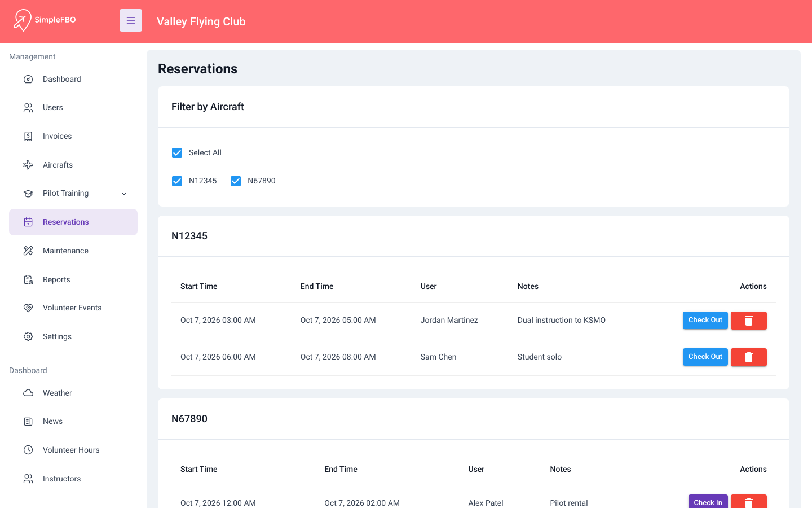812x508 pixels.
Task: Click the Reports clipboard icon
Action: (28, 279)
